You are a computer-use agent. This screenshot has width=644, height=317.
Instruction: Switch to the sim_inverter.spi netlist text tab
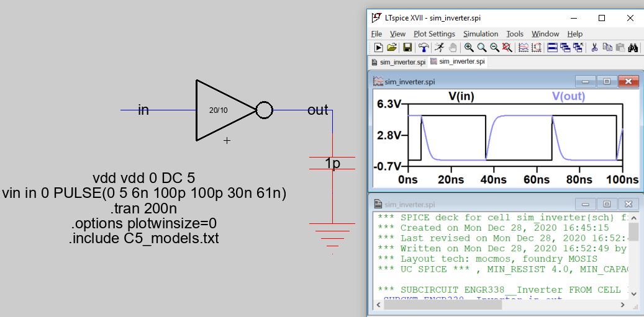click(399, 62)
